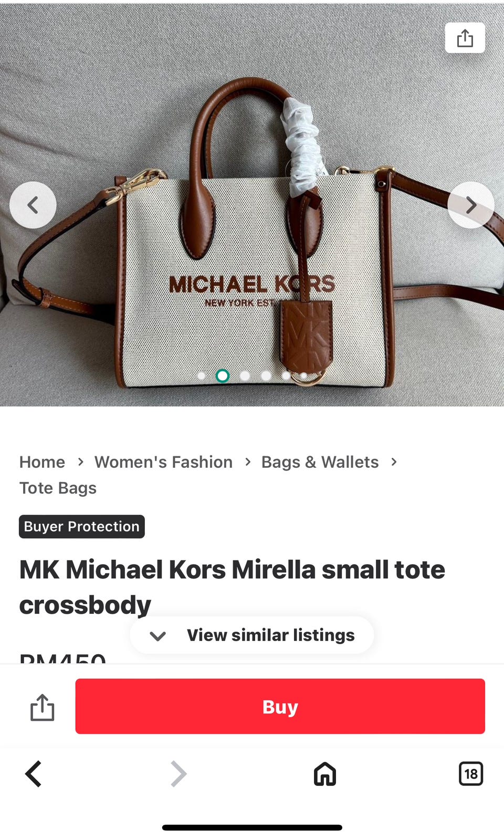
Task: Tap the chevron beside View similar listings
Action: 157,636
